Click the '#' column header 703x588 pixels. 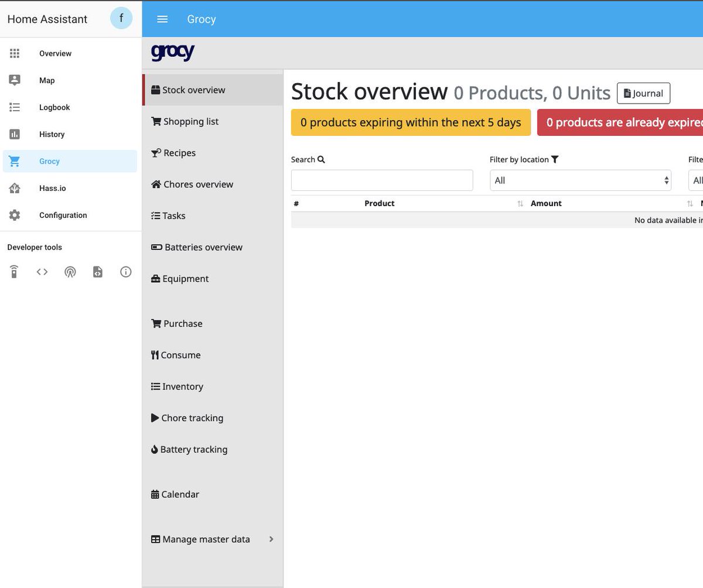[296, 204]
